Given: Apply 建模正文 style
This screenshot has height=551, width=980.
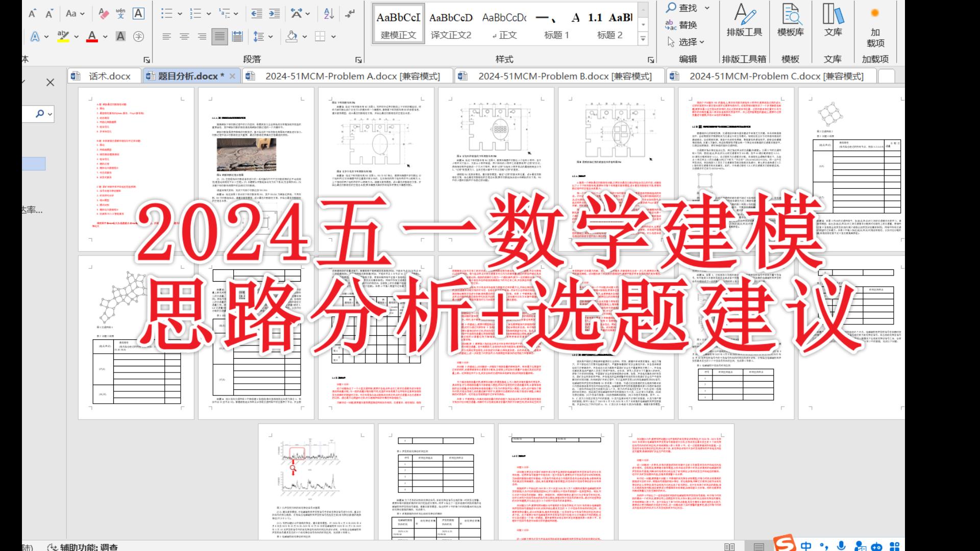Looking at the screenshot, I should pos(399,24).
